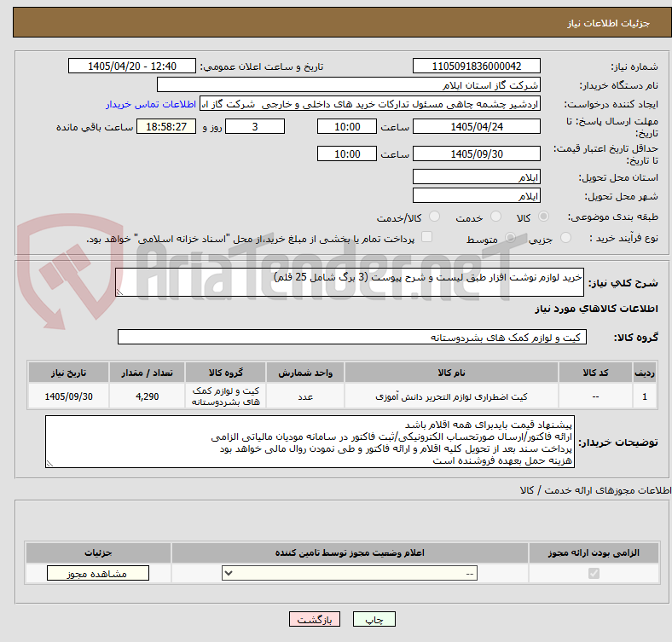Select the کالا/خدمت radio button
This screenshot has width=672, height=642.
coord(435,217)
